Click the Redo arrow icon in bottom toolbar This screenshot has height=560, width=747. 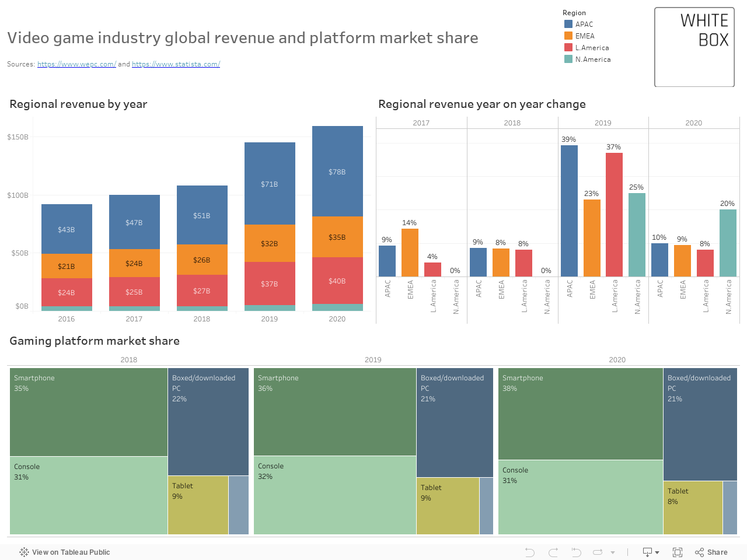click(x=553, y=552)
